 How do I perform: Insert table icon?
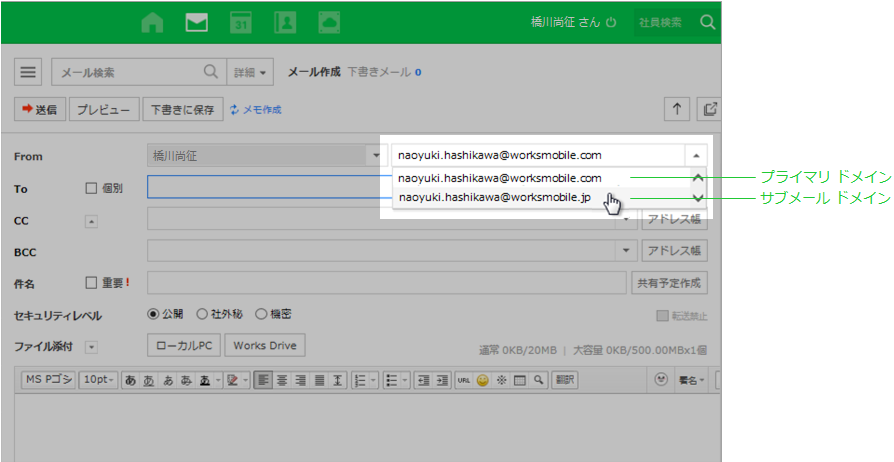pyautogui.click(x=519, y=380)
